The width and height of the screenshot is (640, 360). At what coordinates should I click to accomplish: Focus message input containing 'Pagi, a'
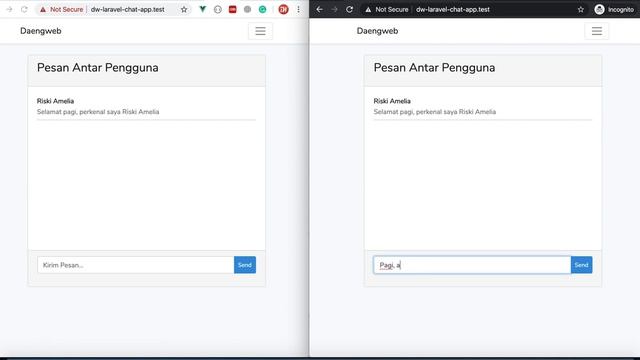pyautogui.click(x=472, y=265)
